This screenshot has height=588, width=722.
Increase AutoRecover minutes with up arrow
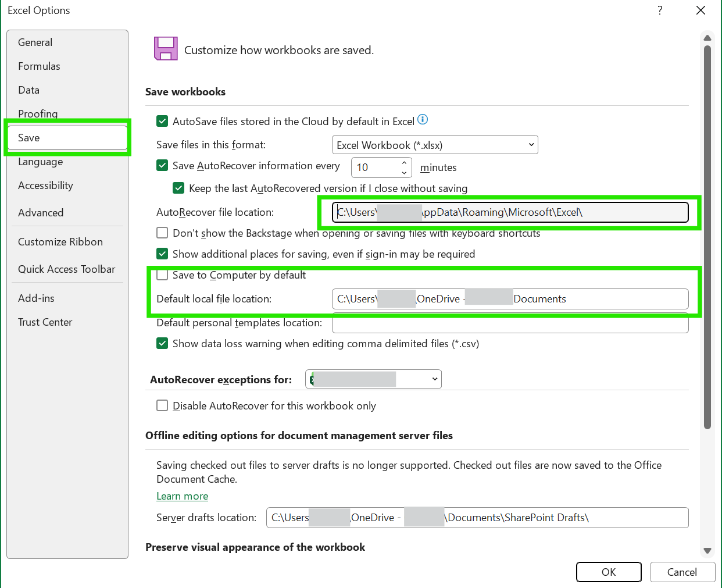point(404,163)
